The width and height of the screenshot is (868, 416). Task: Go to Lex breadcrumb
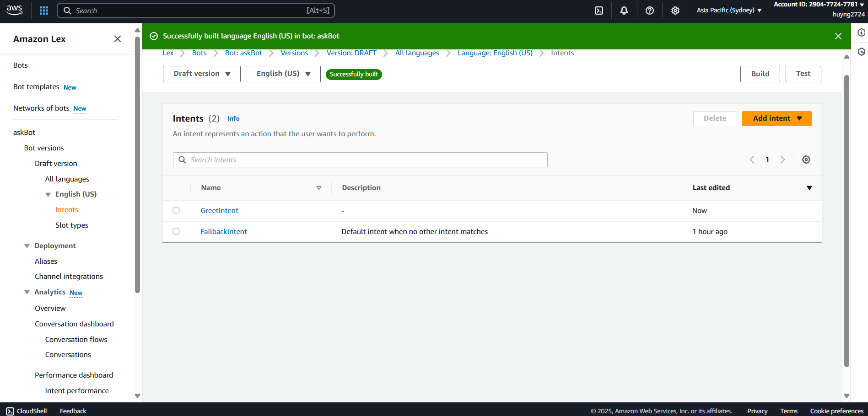[x=168, y=53]
